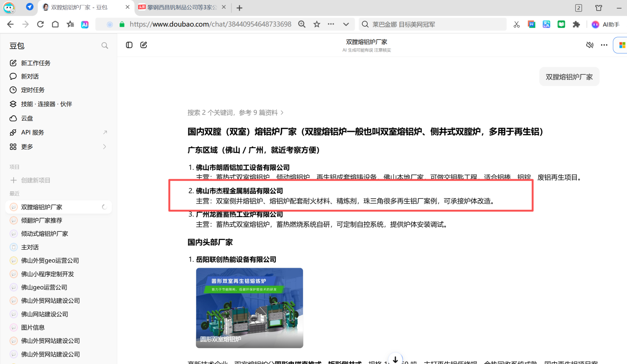Open the address bar three-dot menu
627x364 pixels.
click(331, 24)
